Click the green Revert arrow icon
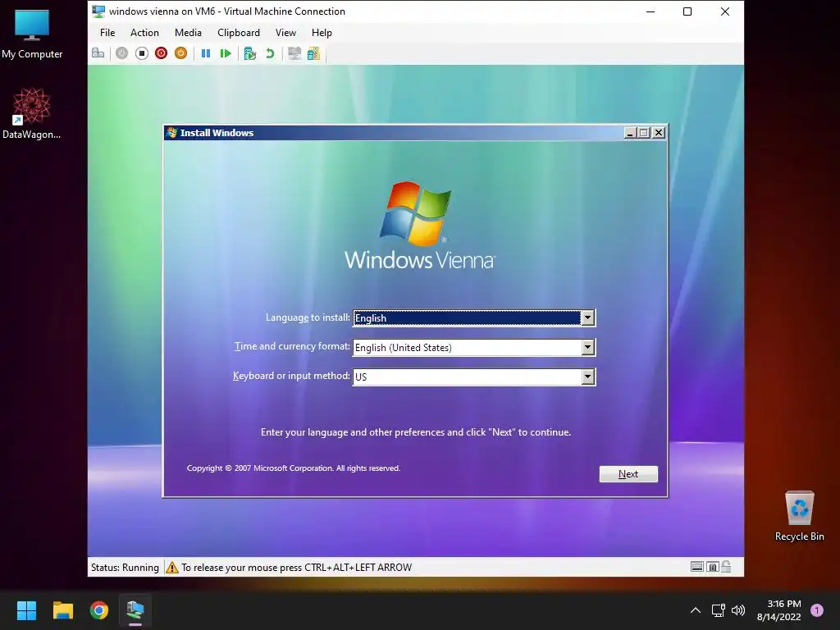 [270, 53]
